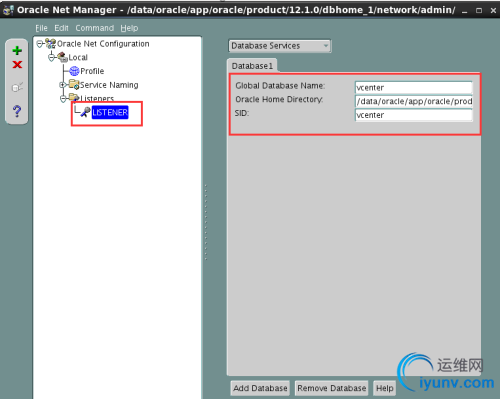Image resolution: width=500 pixels, height=399 pixels.
Task: Click the Global Database Name field
Action: pos(414,87)
